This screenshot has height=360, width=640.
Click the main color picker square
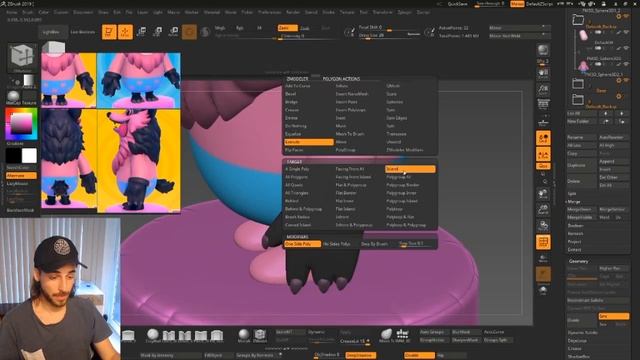[21, 124]
